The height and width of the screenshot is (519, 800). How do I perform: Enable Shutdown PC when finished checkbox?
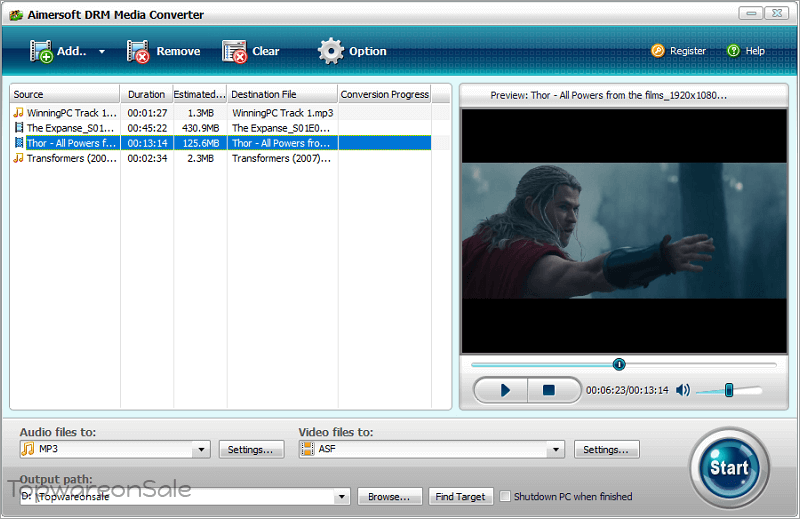pyautogui.click(x=505, y=496)
